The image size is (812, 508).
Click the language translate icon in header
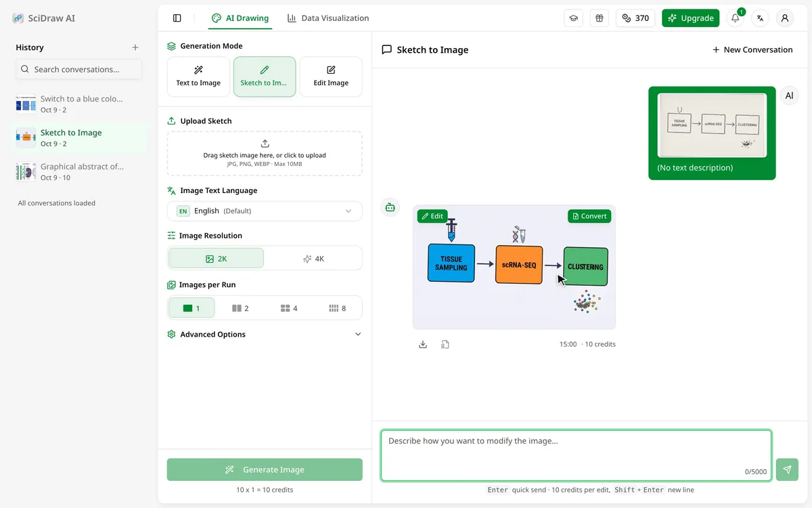click(760, 18)
